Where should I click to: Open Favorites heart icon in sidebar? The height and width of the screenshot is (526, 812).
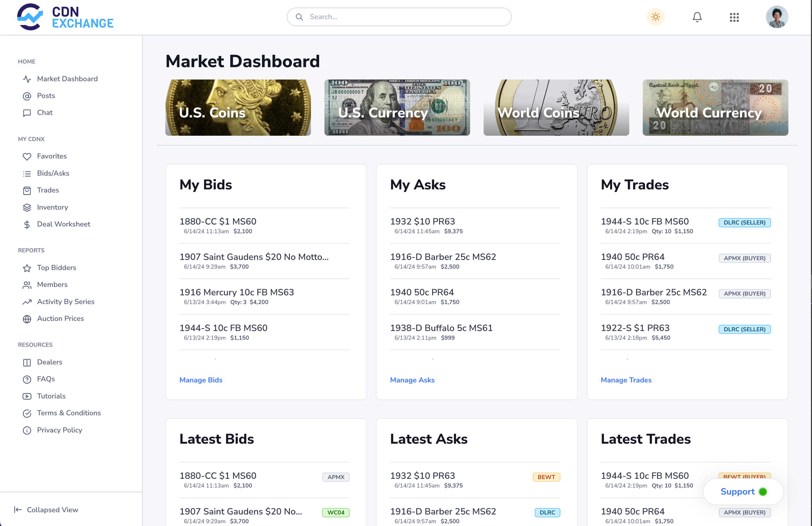pos(27,157)
